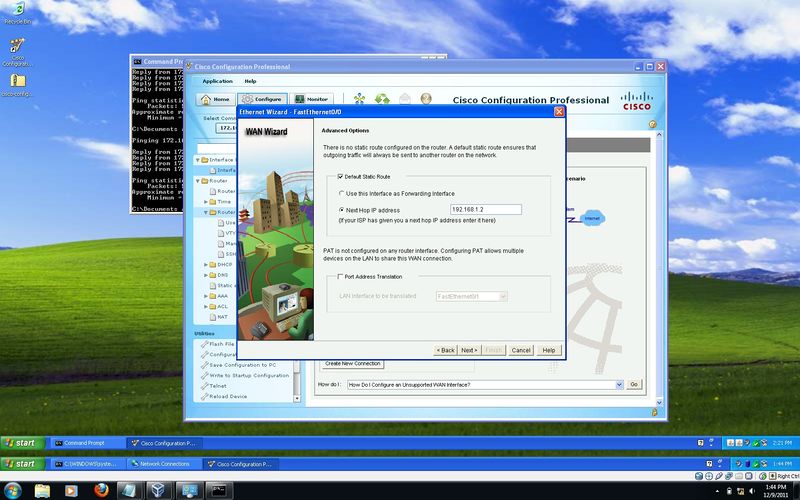Open the Flash File utility

217,344
